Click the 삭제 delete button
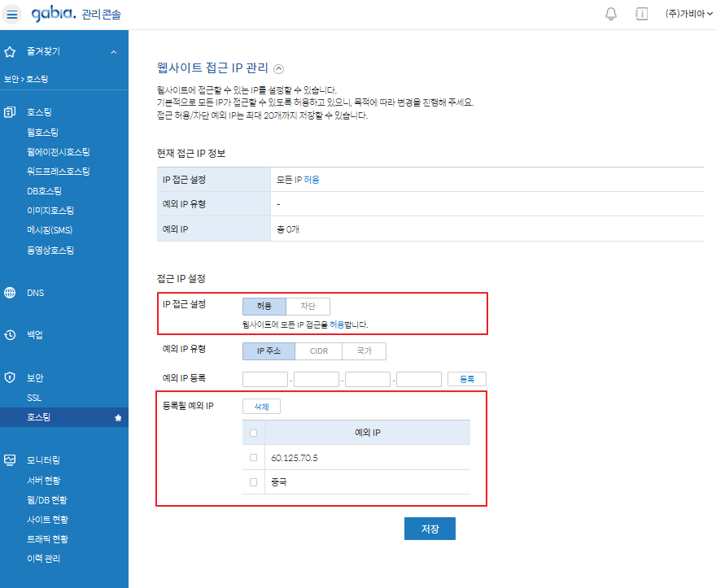This screenshot has height=588, width=716. 261,406
